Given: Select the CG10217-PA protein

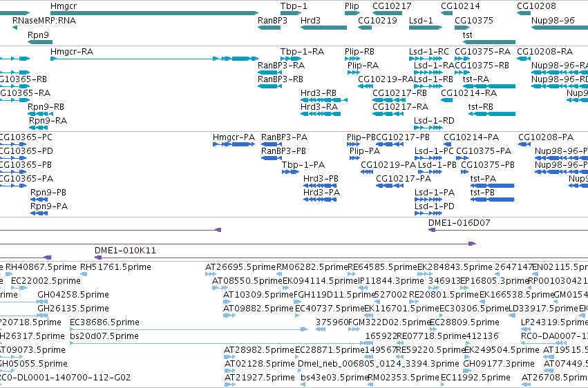Looking at the screenshot, I should point(390,186).
